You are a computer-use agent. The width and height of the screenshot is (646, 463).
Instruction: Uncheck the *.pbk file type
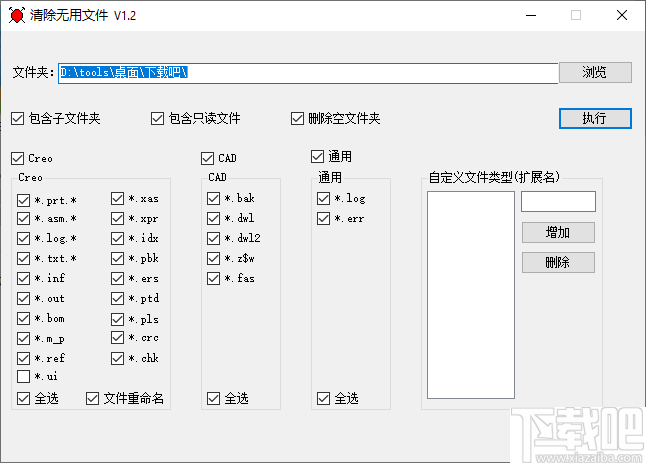click(x=117, y=259)
